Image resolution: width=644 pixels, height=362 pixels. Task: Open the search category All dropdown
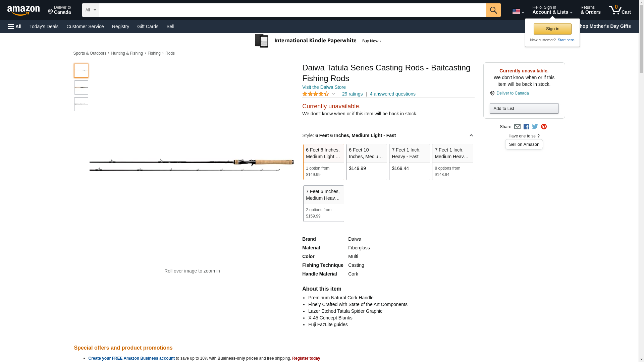pos(90,10)
